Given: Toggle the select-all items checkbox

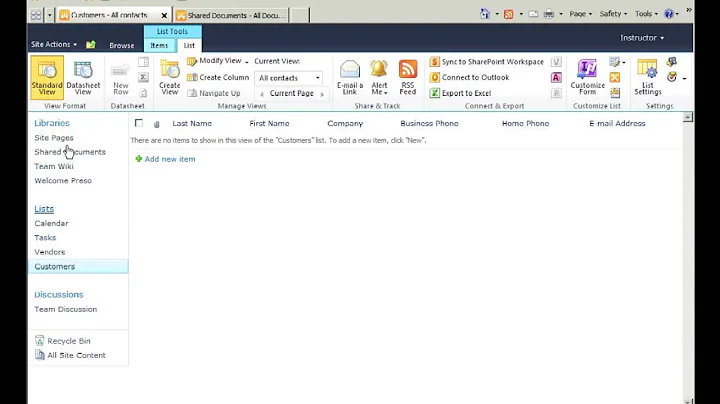Looking at the screenshot, I should 139,123.
